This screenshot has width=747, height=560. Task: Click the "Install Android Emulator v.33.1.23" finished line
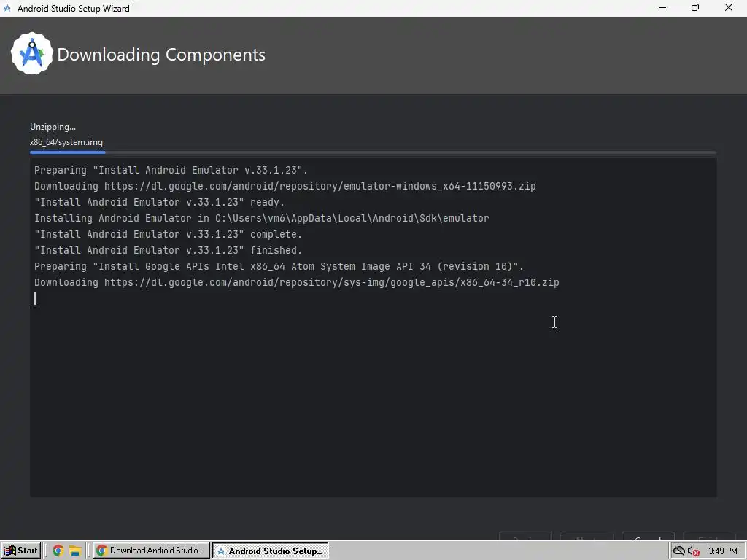[169, 250]
